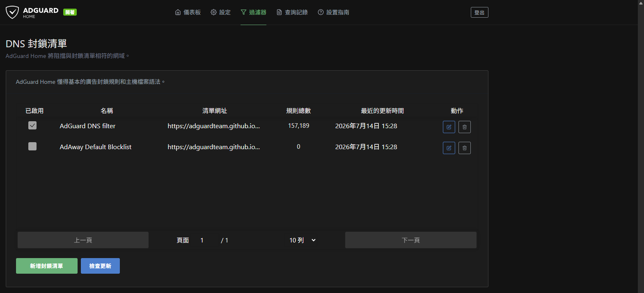Click the green 新增封鎖清單 button
This screenshot has height=293, width=644.
(47, 266)
